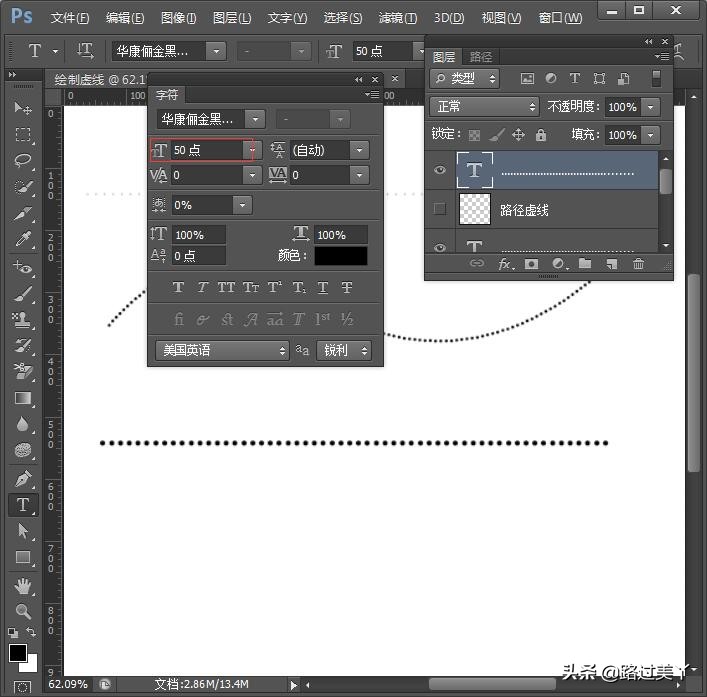Open the 正常 blend mode dropdown
Image resolution: width=707 pixels, height=697 pixels.
click(485, 106)
